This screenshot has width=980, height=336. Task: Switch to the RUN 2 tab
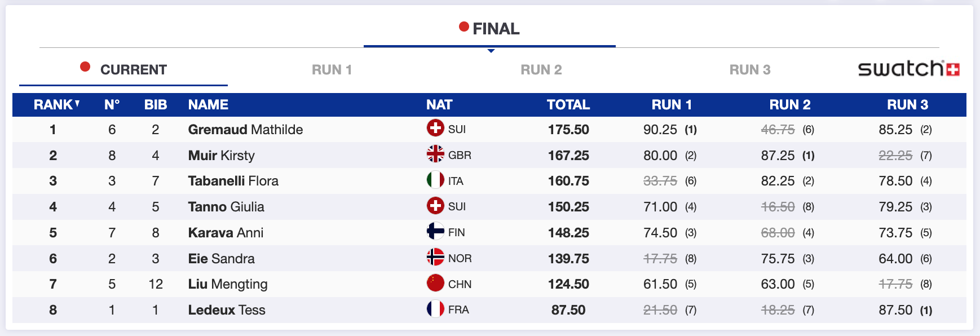pyautogui.click(x=541, y=70)
